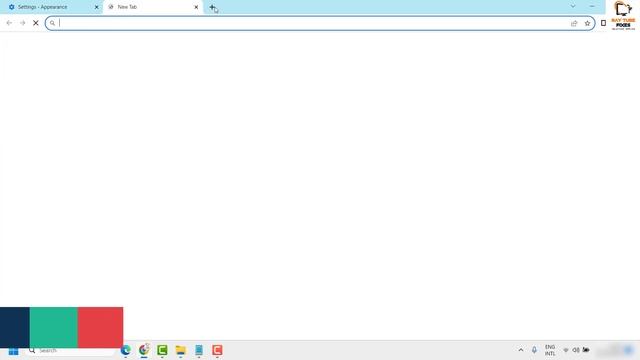Open volume speaker tray icon
Image resolution: width=640 pixels, height=360 pixels.
(576, 350)
